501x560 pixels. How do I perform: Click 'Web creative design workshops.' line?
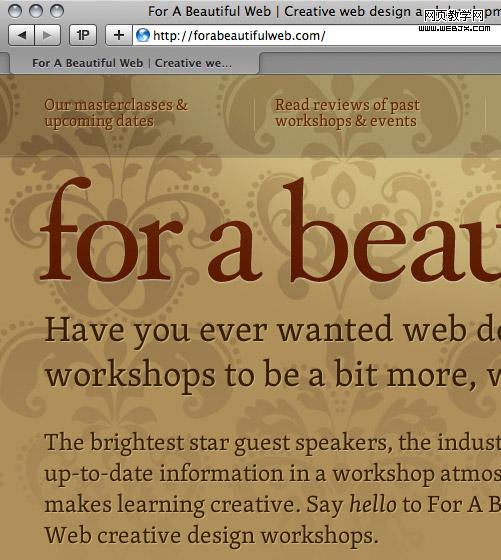211,536
